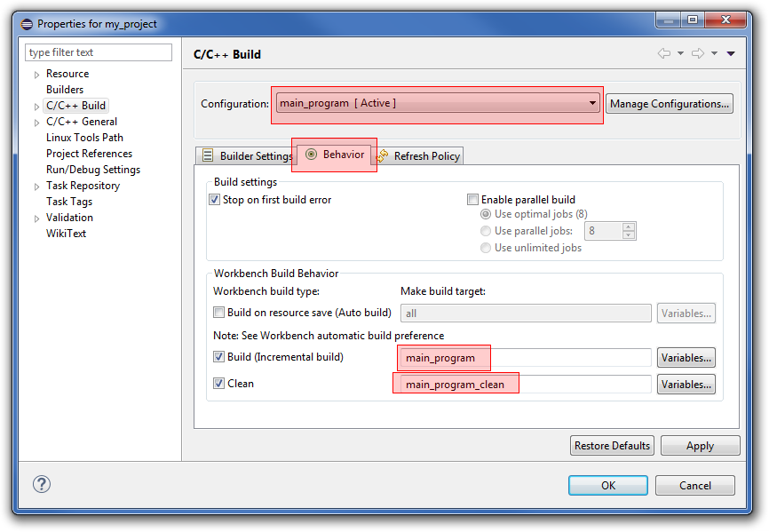
Task: Enable parallel build checkbox
Action: tap(473, 200)
